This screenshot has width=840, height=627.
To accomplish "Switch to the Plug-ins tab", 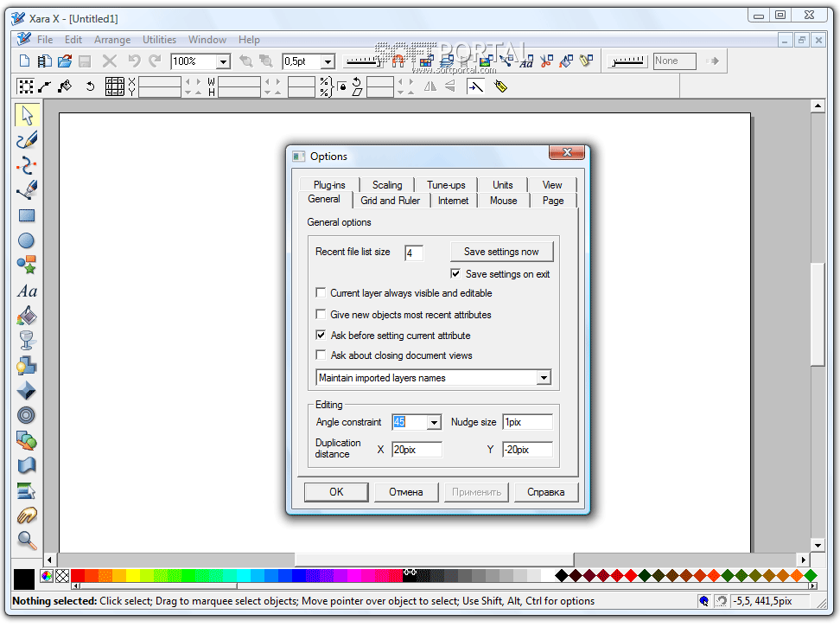I will 329,185.
